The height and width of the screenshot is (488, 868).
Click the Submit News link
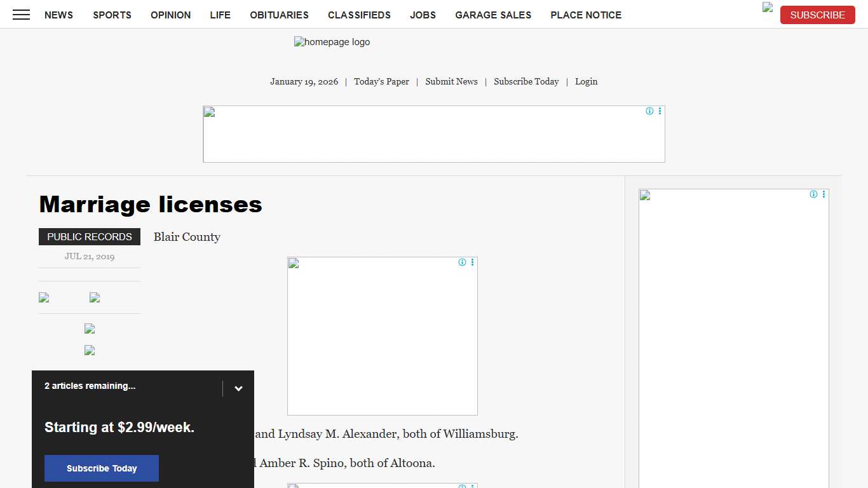tap(451, 81)
